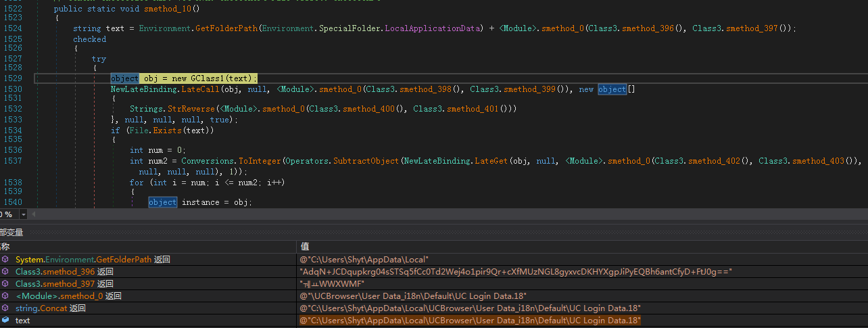Click the local variable icon beside text
868x328 pixels.
pos(5,321)
